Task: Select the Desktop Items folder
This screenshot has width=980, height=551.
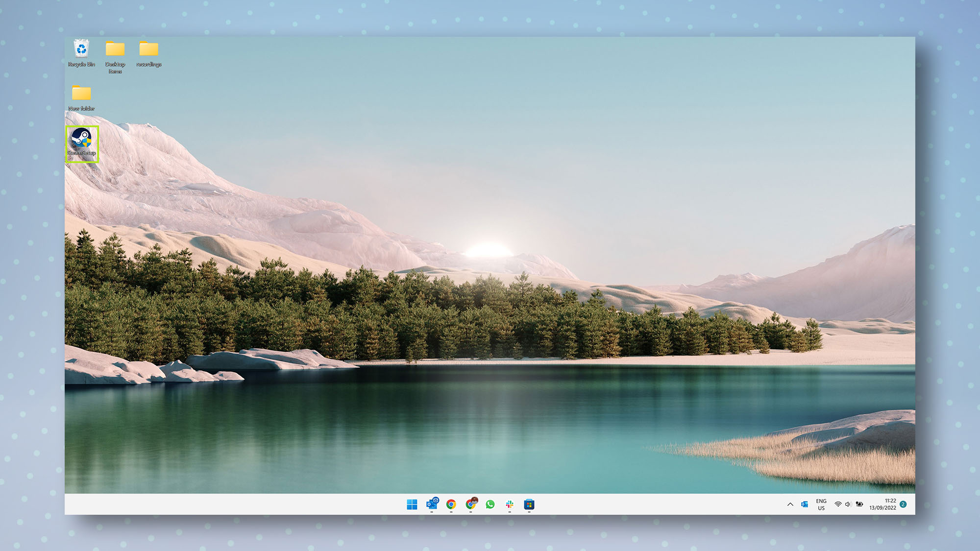Action: coord(115,57)
